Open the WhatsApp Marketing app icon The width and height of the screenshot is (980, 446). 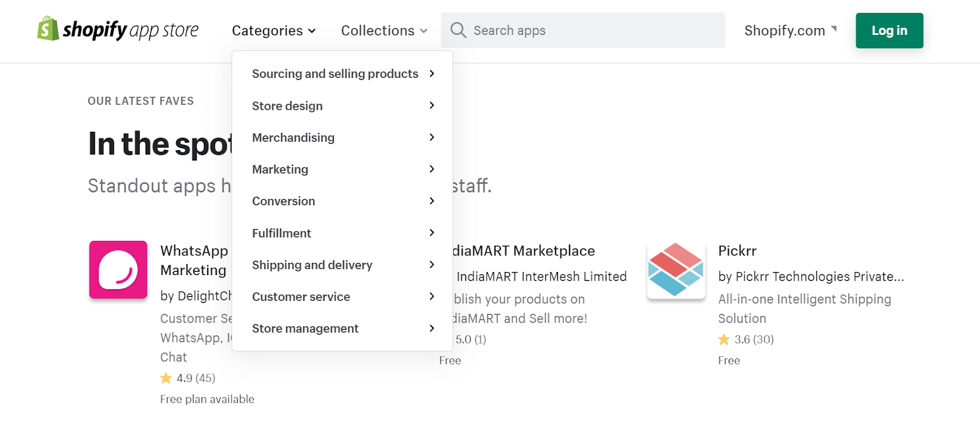coord(118,270)
